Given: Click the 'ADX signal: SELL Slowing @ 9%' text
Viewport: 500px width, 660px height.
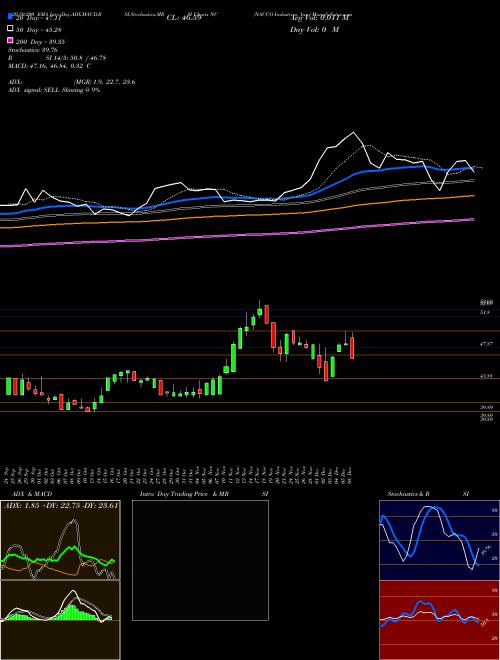Looking at the screenshot, I should click(x=54, y=90).
